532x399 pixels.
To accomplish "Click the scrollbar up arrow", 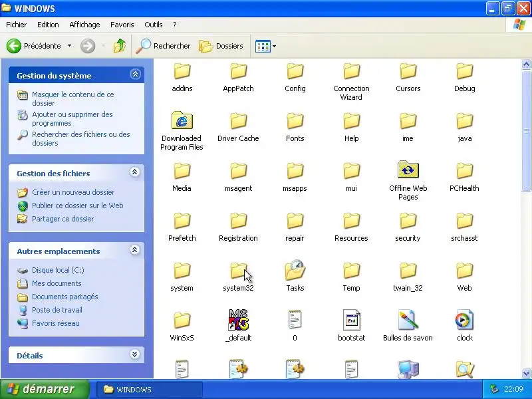I will coord(526,64).
